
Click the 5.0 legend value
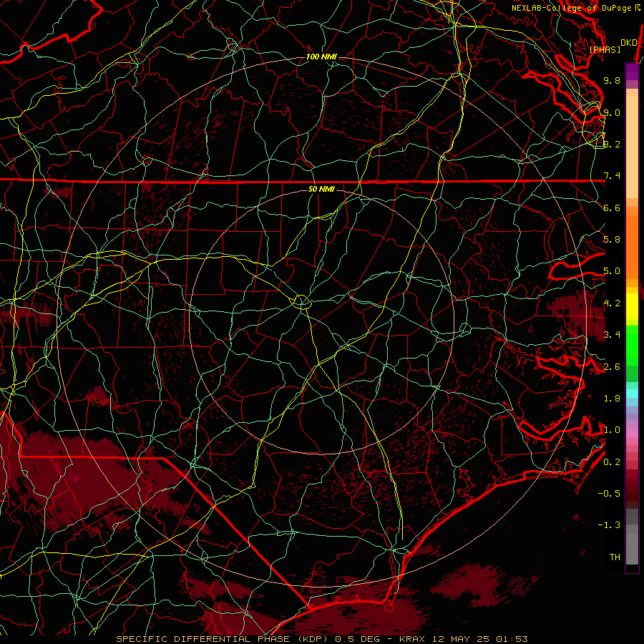tap(612, 271)
